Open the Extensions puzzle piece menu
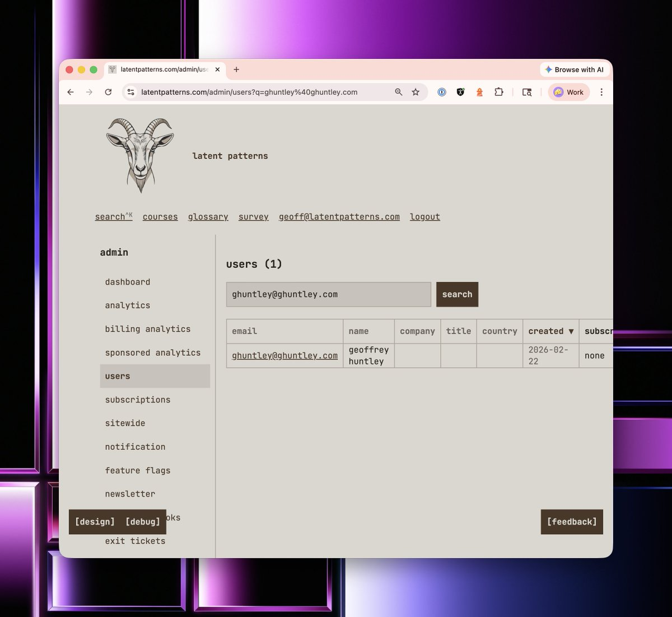This screenshot has height=617, width=672. pos(498,92)
